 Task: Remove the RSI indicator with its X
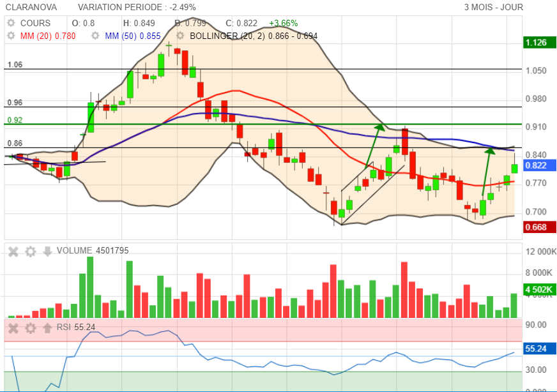[x=13, y=328]
